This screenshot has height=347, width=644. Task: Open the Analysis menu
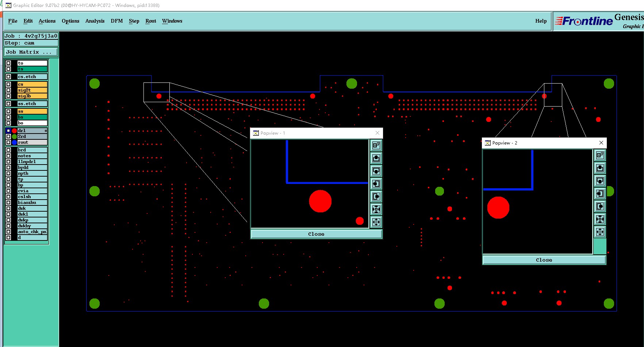tap(95, 21)
